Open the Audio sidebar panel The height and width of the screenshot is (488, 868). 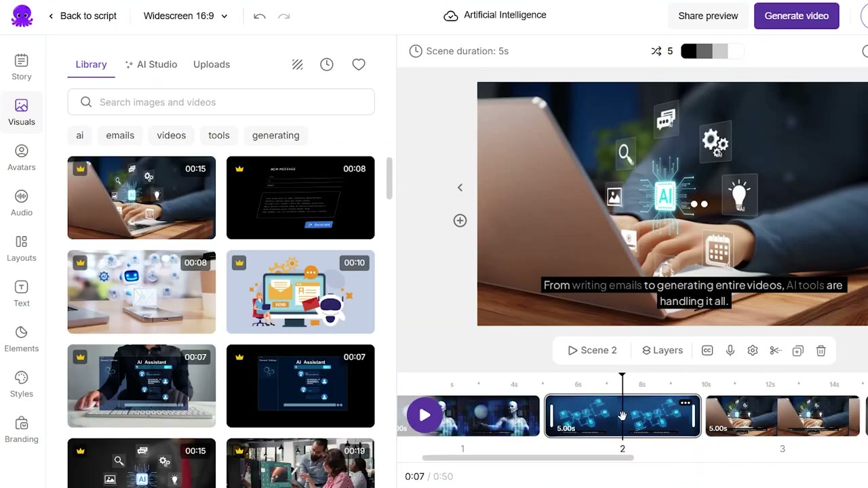point(22,203)
